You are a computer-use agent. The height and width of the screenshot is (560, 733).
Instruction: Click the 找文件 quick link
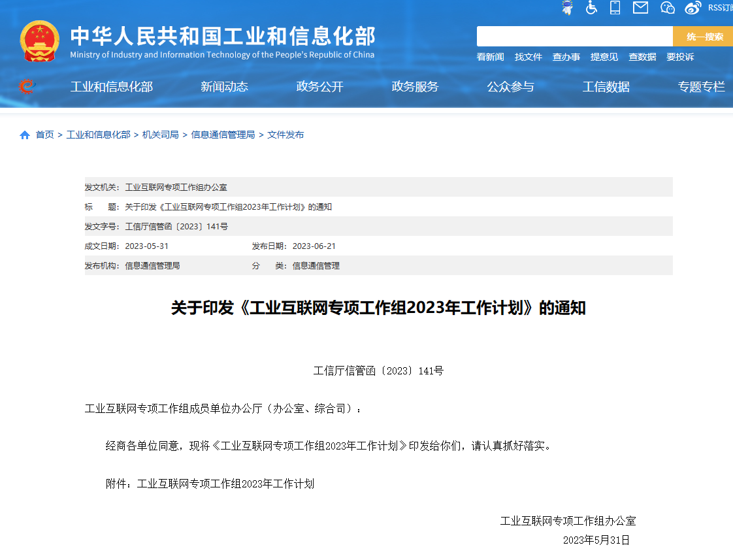point(529,57)
